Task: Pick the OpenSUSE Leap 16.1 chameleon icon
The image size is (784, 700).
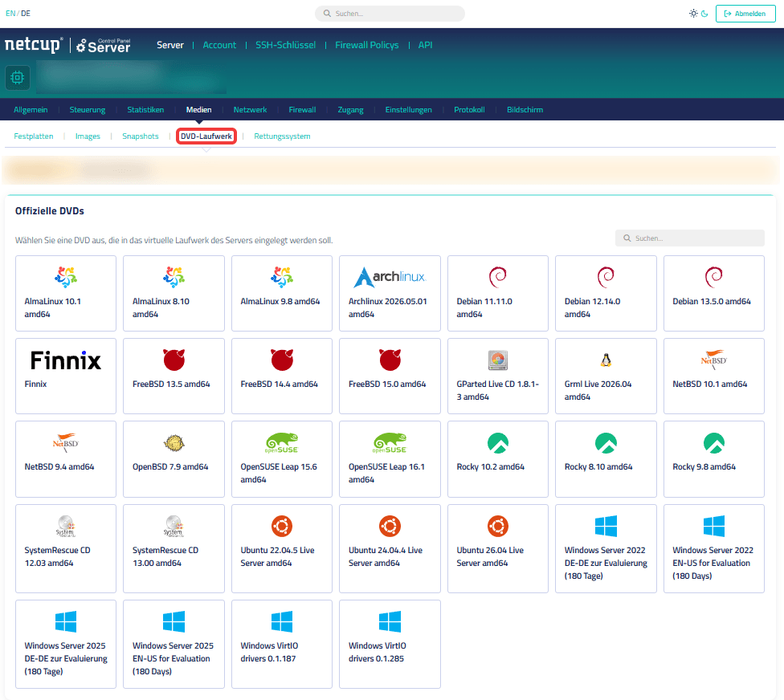Action: pyautogui.click(x=390, y=442)
